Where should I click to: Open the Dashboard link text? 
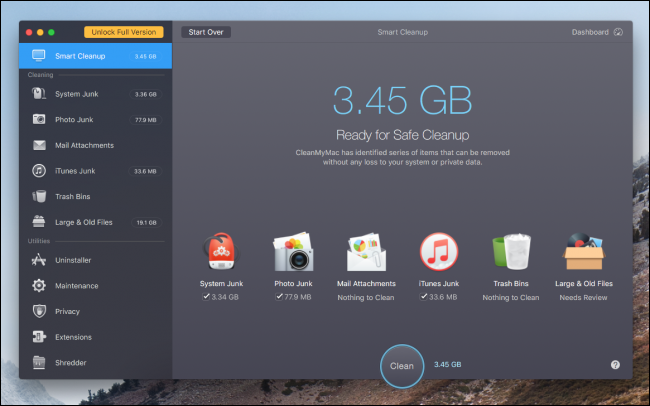(x=590, y=32)
